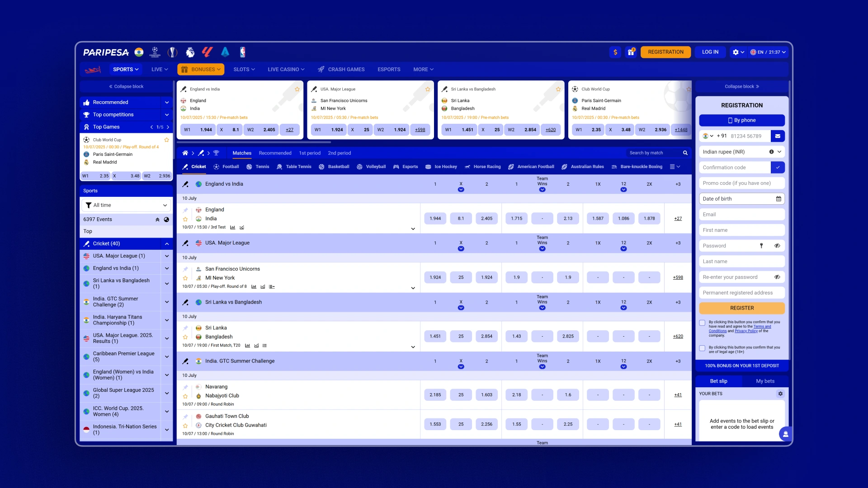The height and width of the screenshot is (488, 868).
Task: Select the Table Tennis sport tab
Action: pos(294,167)
